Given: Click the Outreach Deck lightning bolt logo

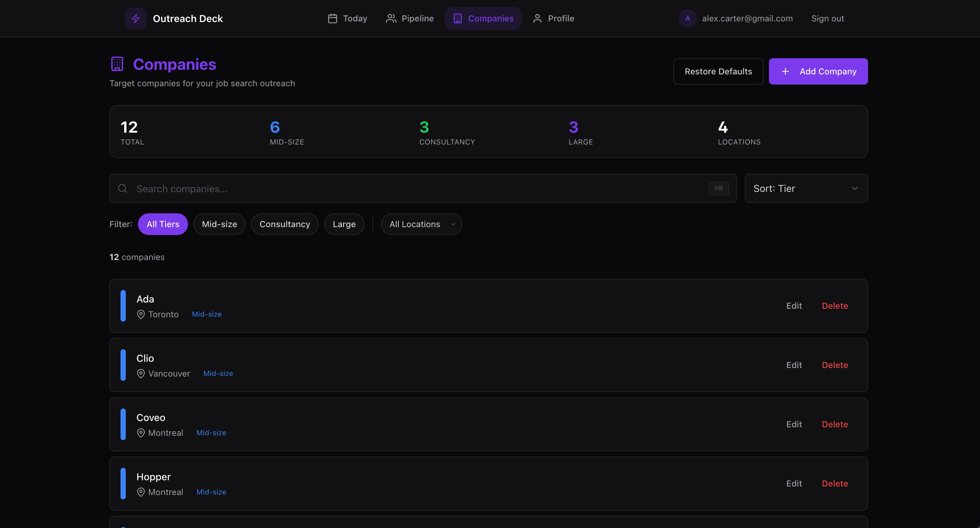Looking at the screenshot, I should pyautogui.click(x=135, y=18).
